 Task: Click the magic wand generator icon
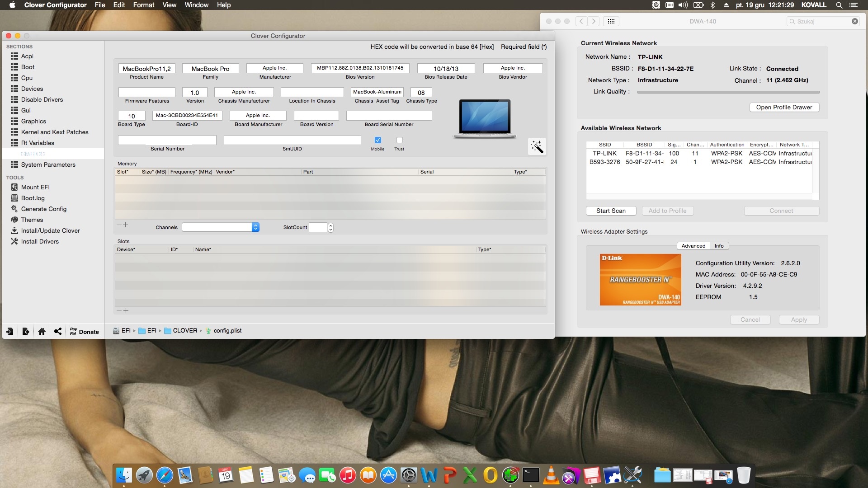tap(537, 147)
